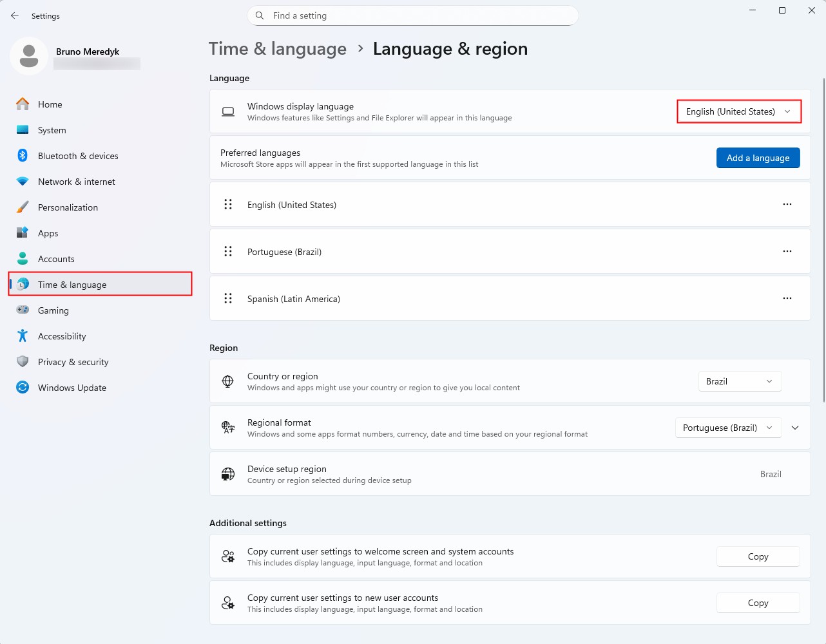Click the Personalization paintbrush icon
The height and width of the screenshot is (644, 826).
click(x=23, y=207)
